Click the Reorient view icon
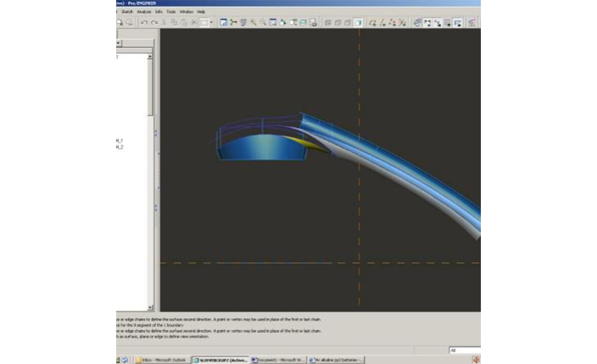Screen dimensions: 597x364 [283, 23]
